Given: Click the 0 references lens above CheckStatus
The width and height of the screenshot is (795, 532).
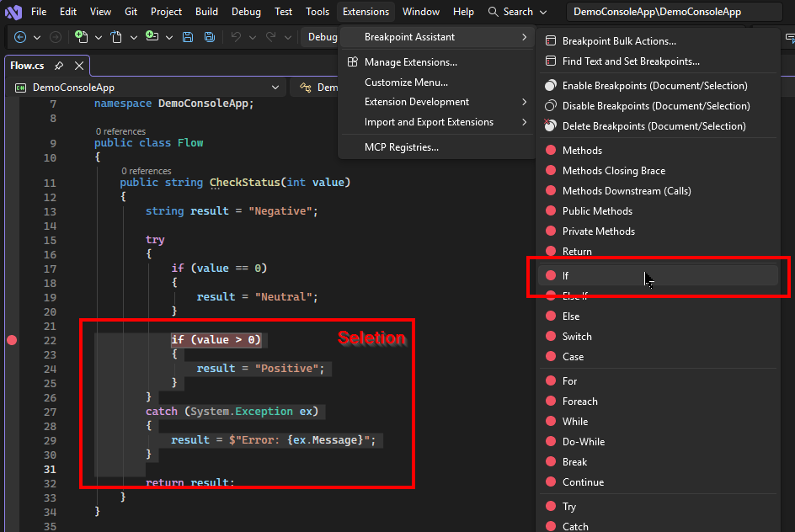Looking at the screenshot, I should 147,171.
